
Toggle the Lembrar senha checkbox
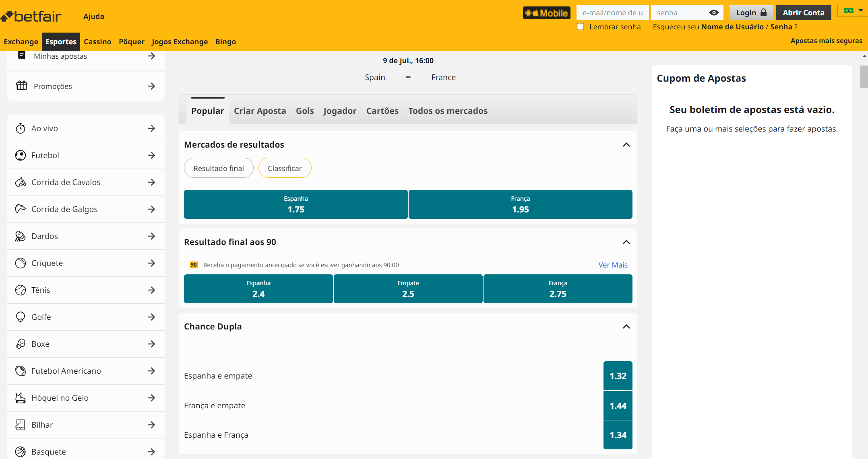[581, 27]
